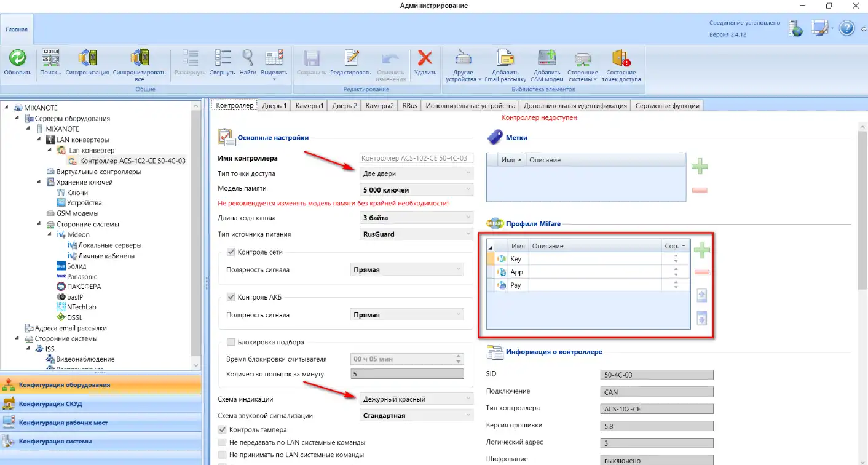Open the Схема индикации dropdown
The image size is (868, 465).
[416, 399]
